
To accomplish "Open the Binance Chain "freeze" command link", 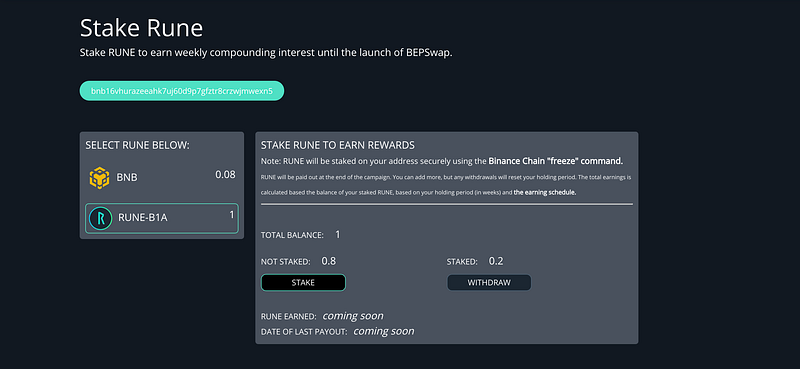I will point(556,161).
